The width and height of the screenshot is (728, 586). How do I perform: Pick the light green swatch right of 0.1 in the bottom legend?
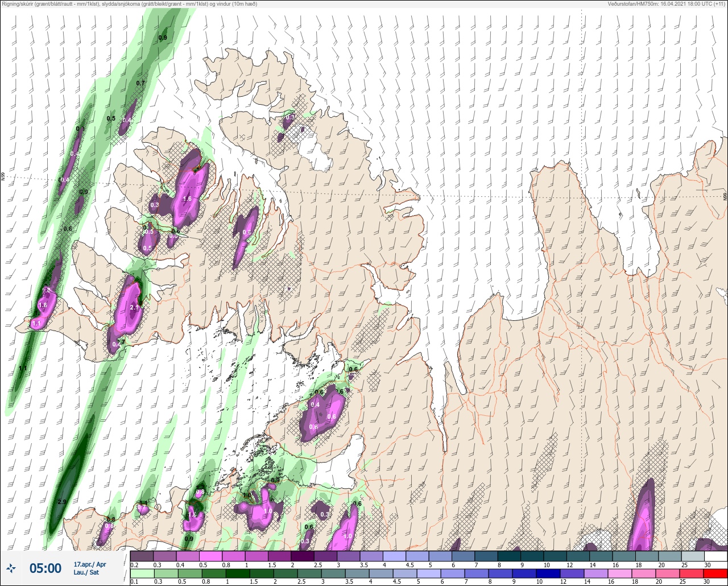[x=142, y=573]
